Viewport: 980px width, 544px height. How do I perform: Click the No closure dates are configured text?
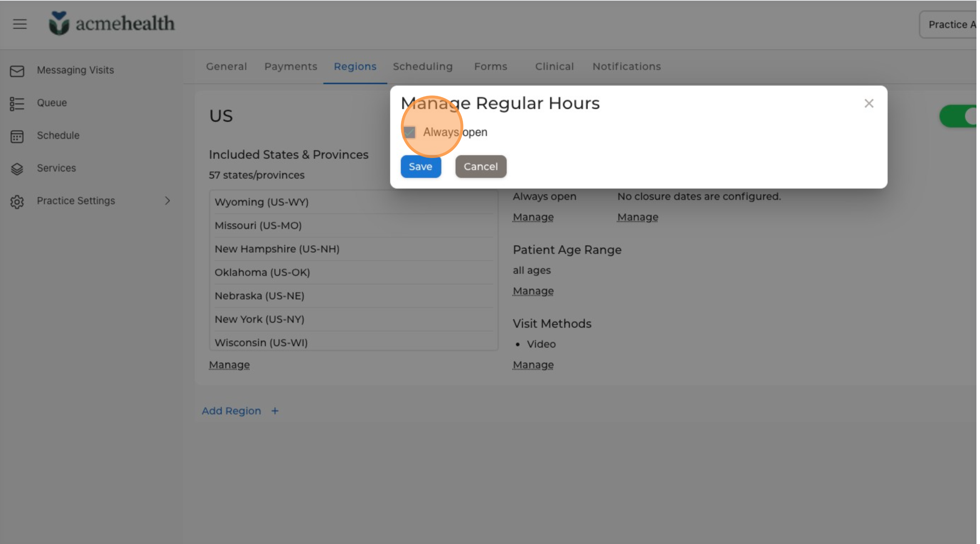pos(699,196)
